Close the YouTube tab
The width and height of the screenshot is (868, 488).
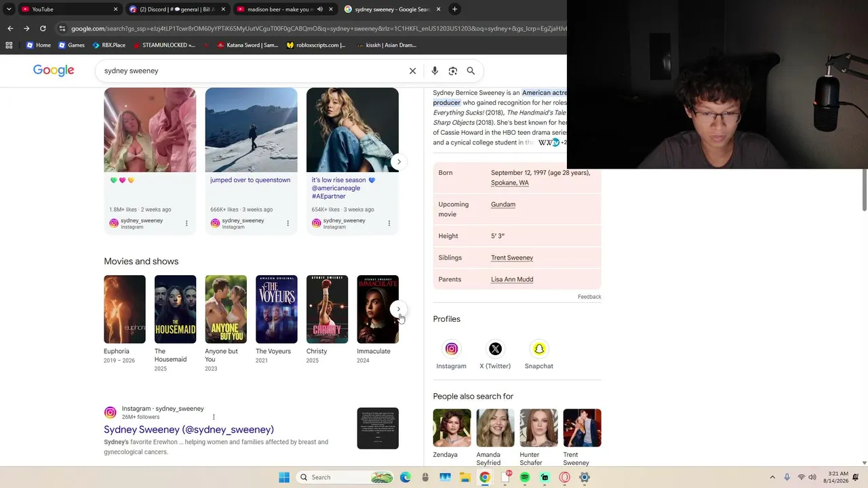(115, 9)
